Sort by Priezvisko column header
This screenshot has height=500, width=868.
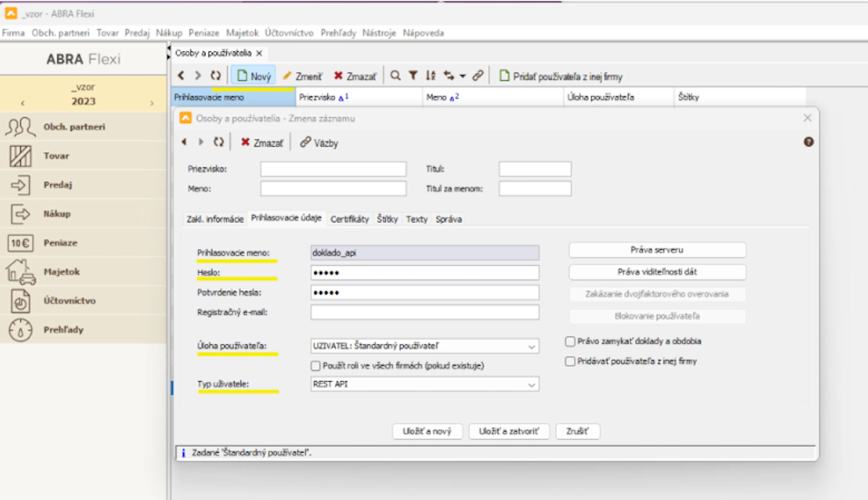[x=359, y=97]
